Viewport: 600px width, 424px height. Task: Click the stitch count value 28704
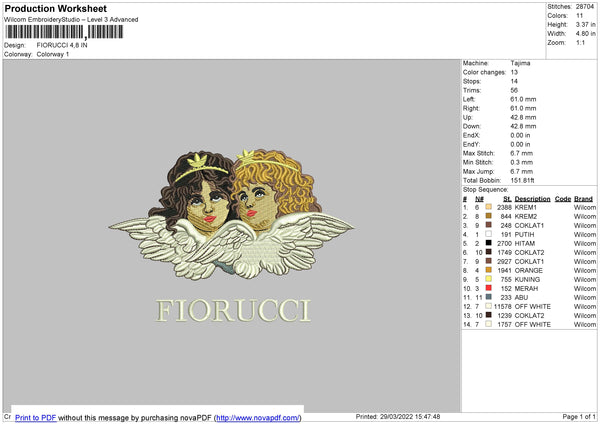coord(585,7)
